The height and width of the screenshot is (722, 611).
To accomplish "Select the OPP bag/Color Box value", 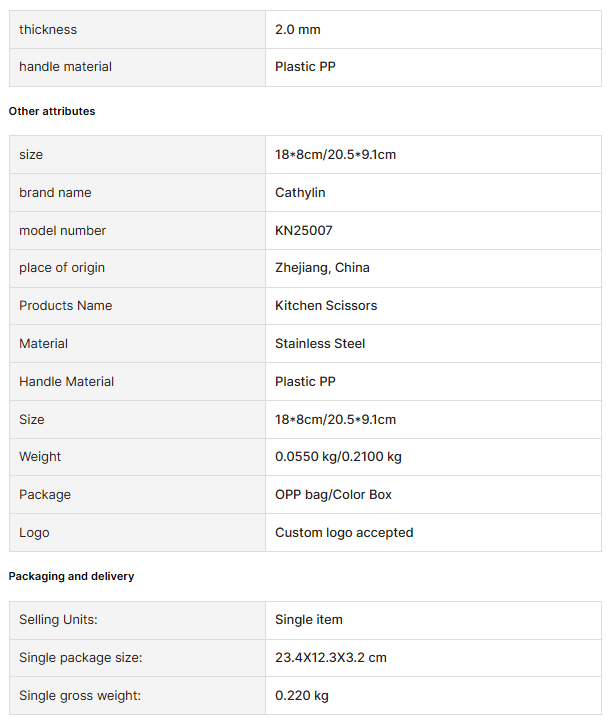I will 333,495.
